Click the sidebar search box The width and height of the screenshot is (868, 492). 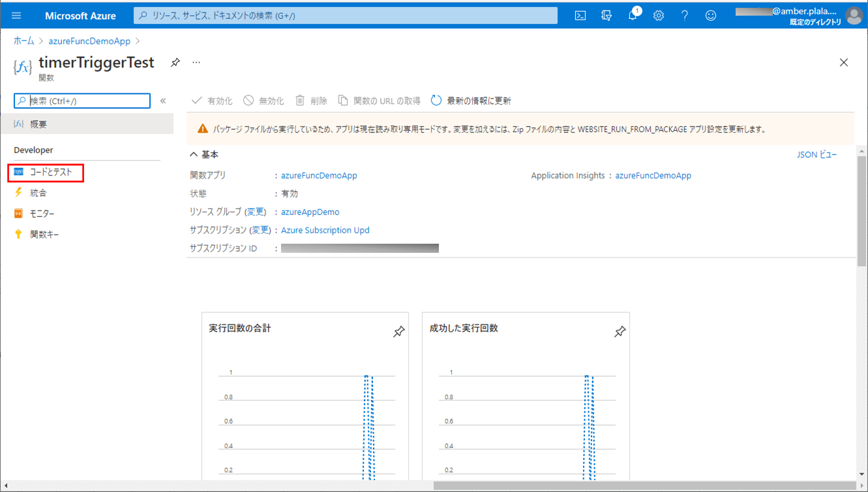82,101
